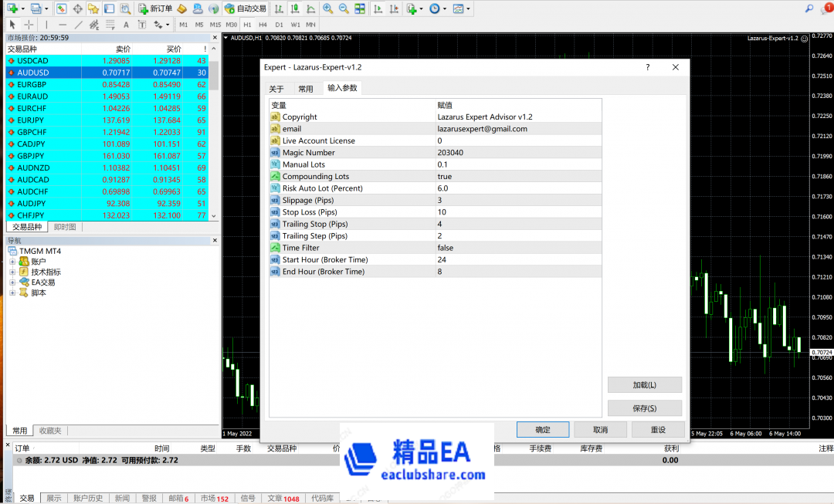Select the crosshair tool
The height and width of the screenshot is (504, 834).
click(x=29, y=25)
